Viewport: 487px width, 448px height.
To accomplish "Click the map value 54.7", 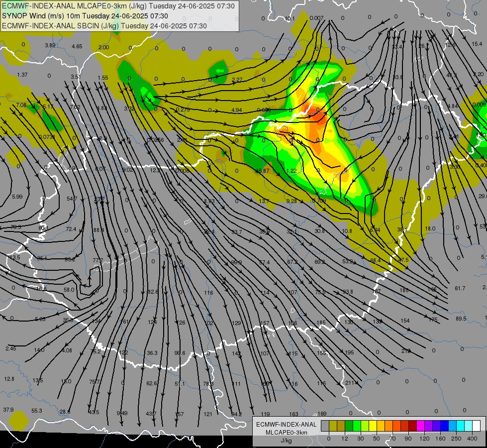I will pyautogui.click(x=72, y=199).
